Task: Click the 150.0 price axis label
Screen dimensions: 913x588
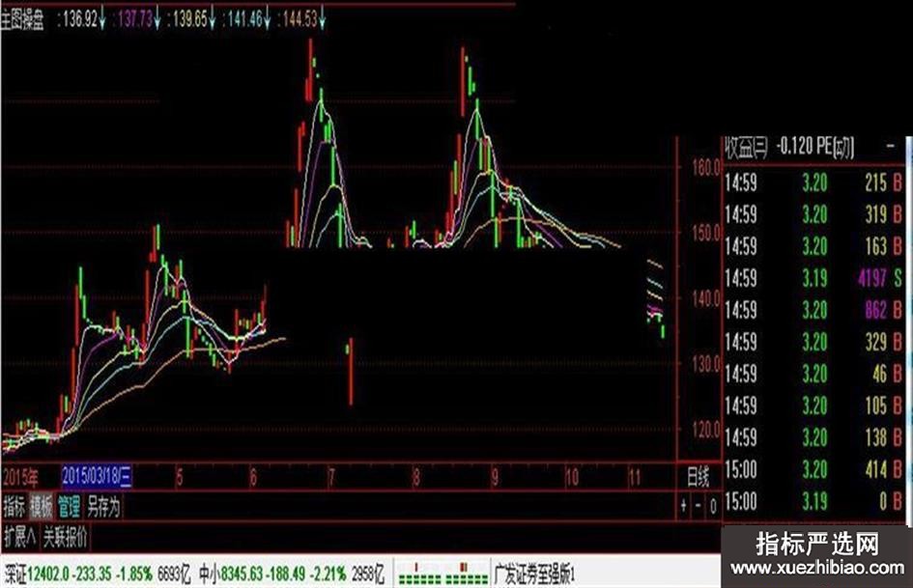Action: (x=705, y=233)
